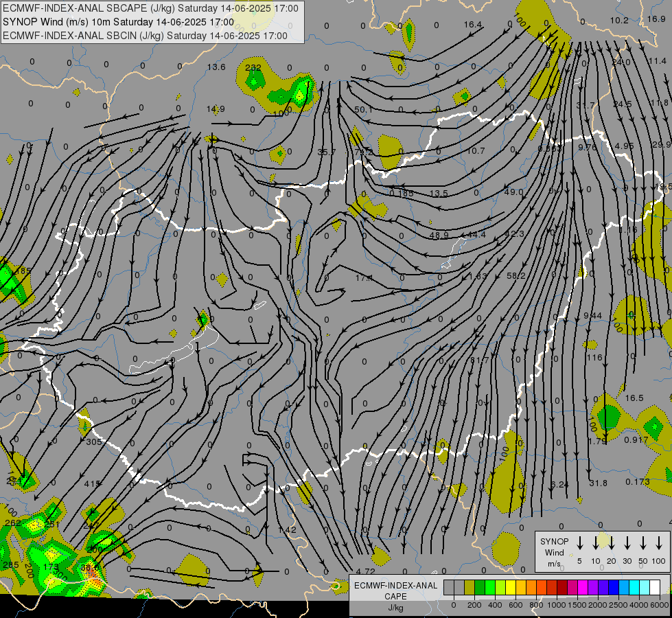Click the 5 m/s wind arrow in legend

pos(580,543)
